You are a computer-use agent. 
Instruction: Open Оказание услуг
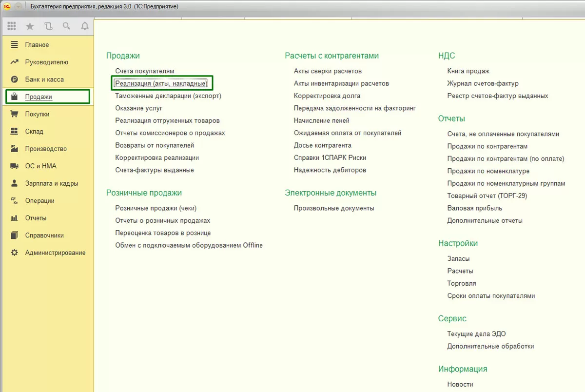click(139, 108)
